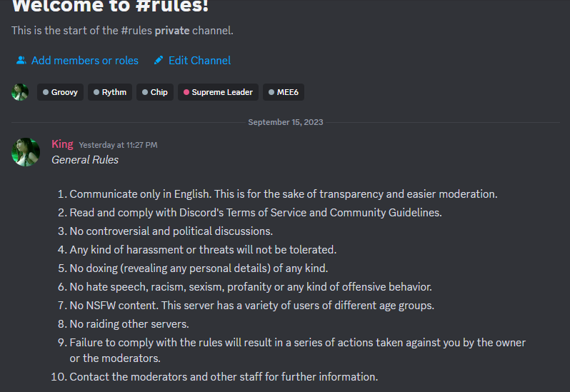Click the King username on the message
Viewport: 570px width, 392px height.
point(62,144)
